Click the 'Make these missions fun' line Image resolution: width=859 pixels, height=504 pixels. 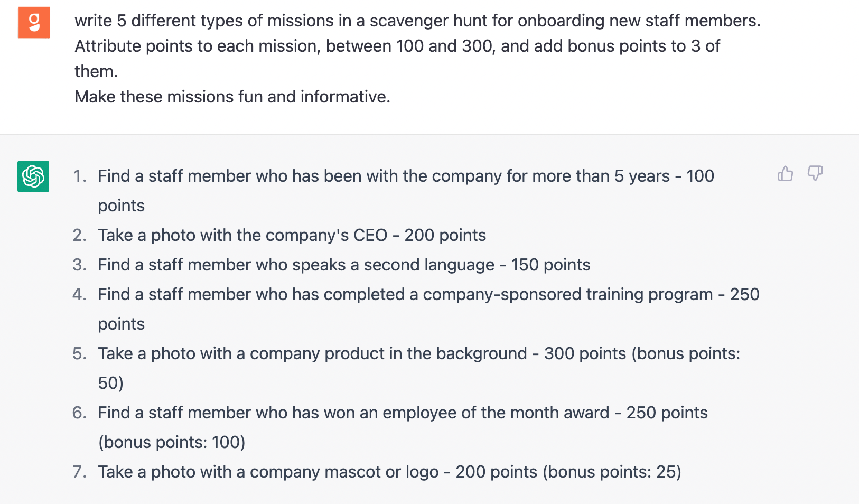point(232,97)
